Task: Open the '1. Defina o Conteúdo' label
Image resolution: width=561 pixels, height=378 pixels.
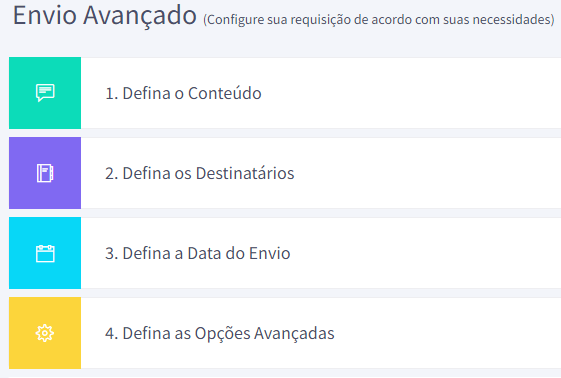Action: coord(183,93)
